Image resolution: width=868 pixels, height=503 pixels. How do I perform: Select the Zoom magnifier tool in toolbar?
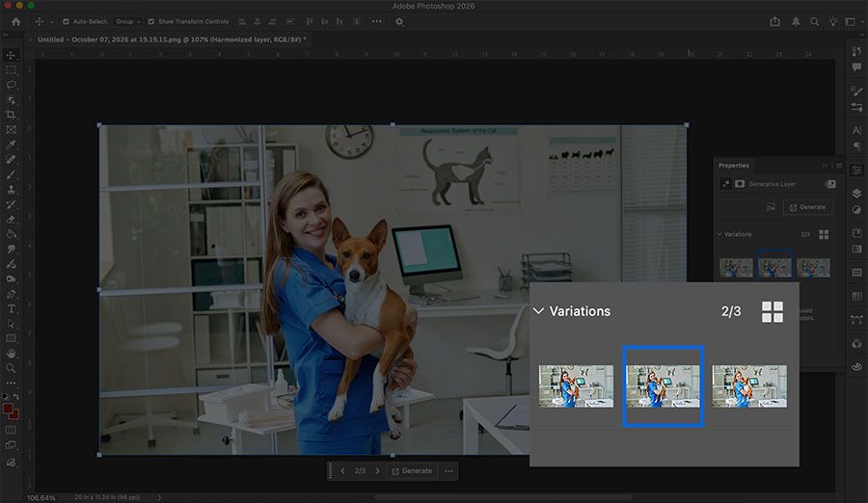[x=11, y=368]
